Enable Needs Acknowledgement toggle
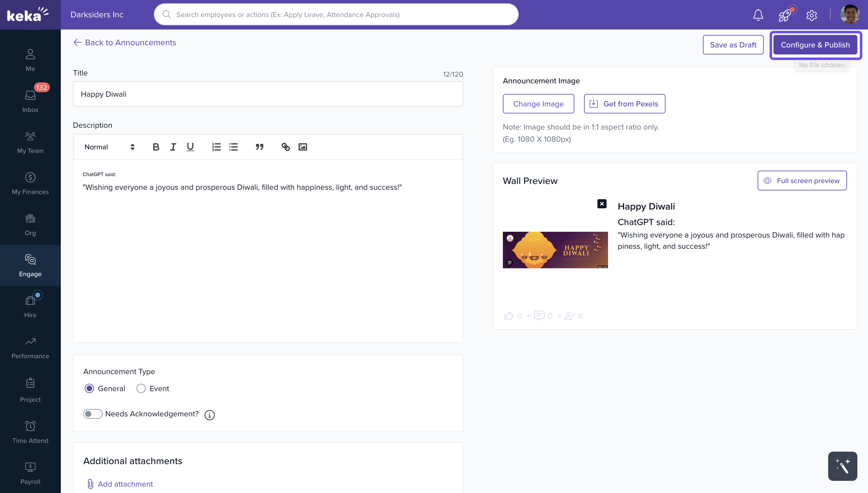This screenshot has height=493, width=868. click(x=93, y=414)
